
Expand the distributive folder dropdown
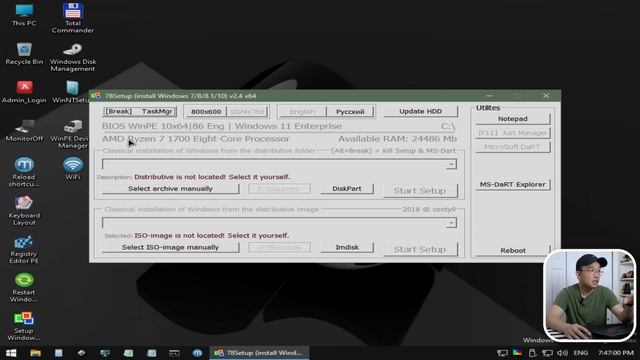point(451,164)
